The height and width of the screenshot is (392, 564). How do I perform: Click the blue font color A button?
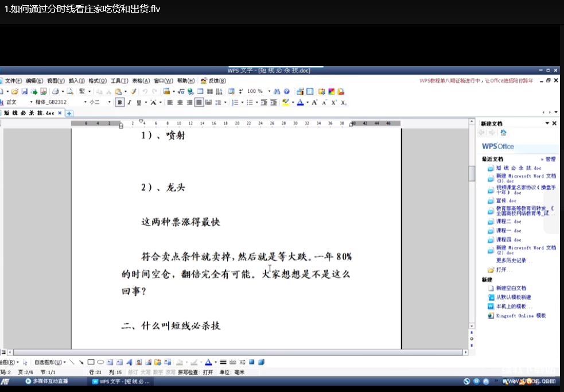(300, 103)
